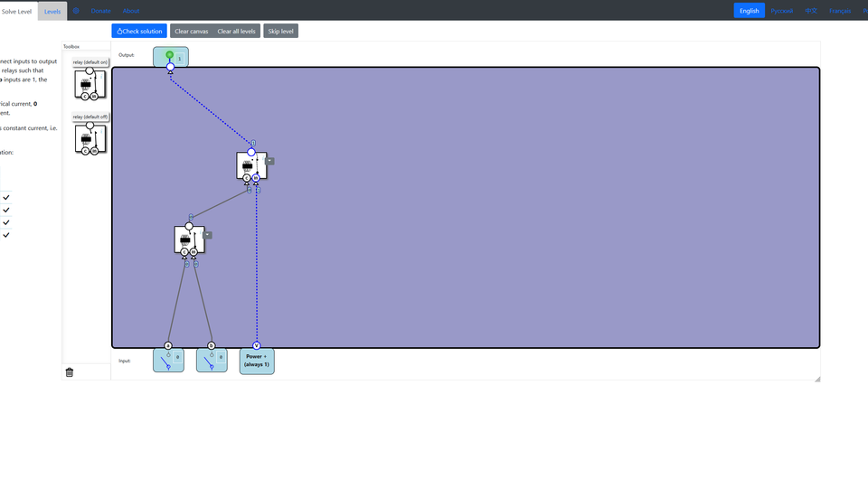The image size is (868, 488).
Task: Click the trash can delete icon
Action: 70,372
